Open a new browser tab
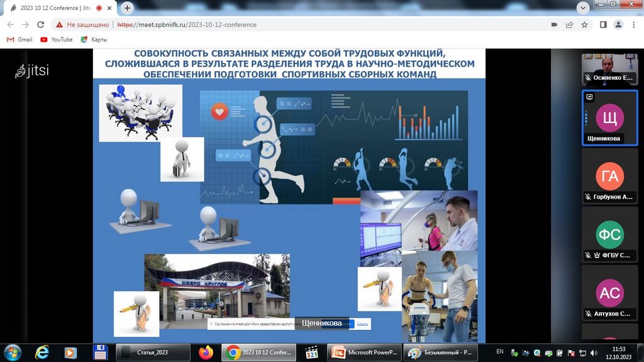This screenshot has width=644, height=362. (128, 8)
